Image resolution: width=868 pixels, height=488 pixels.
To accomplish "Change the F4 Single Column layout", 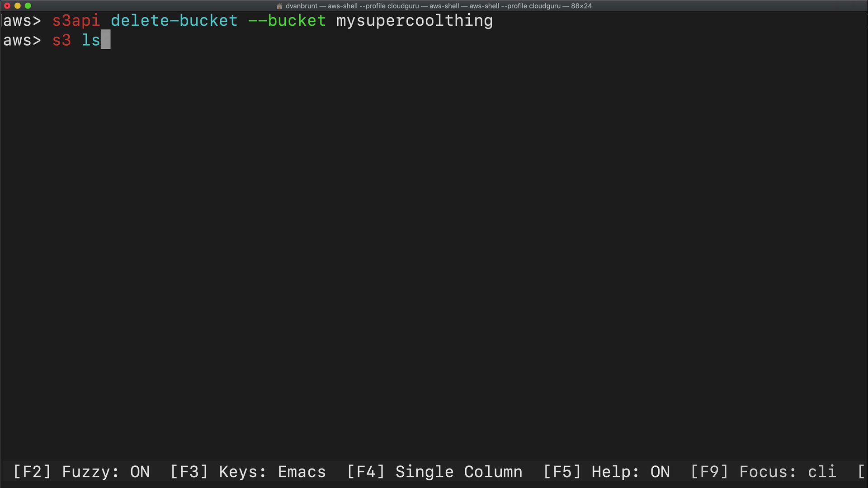I will click(434, 472).
